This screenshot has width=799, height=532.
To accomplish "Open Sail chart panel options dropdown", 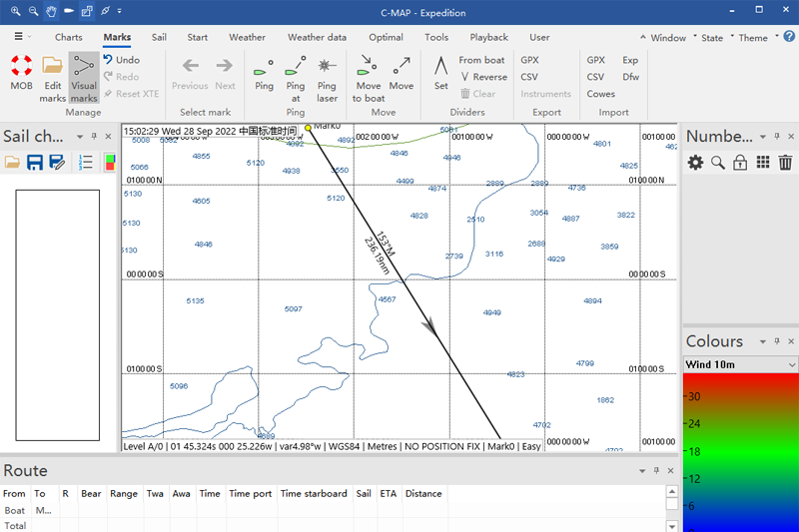I will click(x=80, y=137).
